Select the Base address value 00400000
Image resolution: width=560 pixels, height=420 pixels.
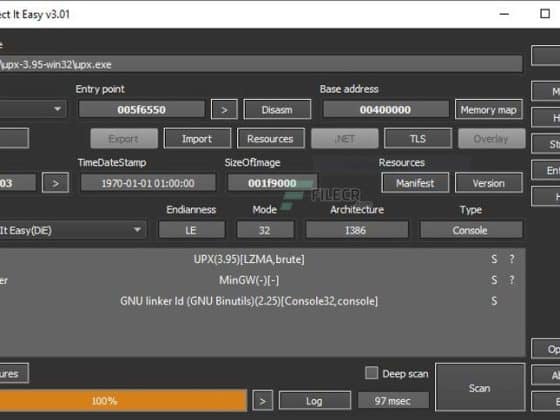point(386,110)
